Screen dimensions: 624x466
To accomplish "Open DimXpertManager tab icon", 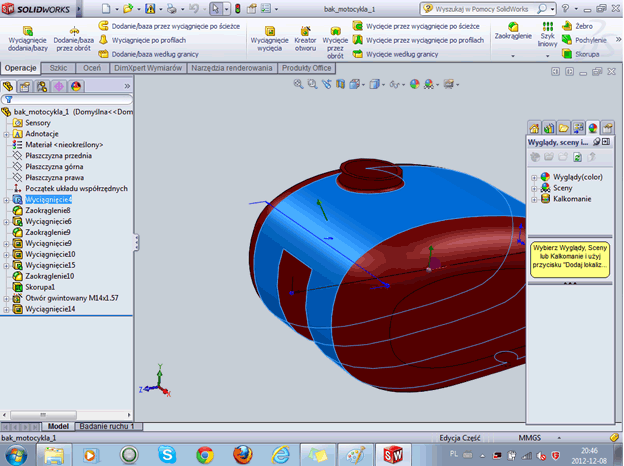I will pos(59,86).
